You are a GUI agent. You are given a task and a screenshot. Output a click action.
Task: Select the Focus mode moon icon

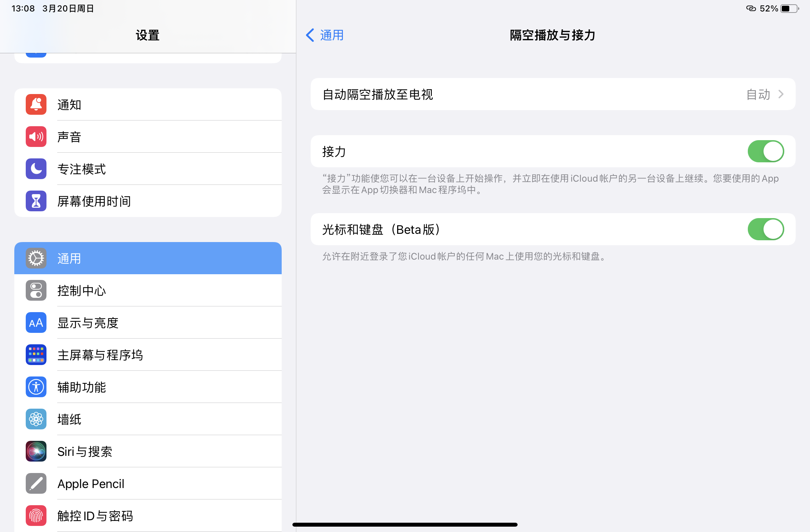36,169
